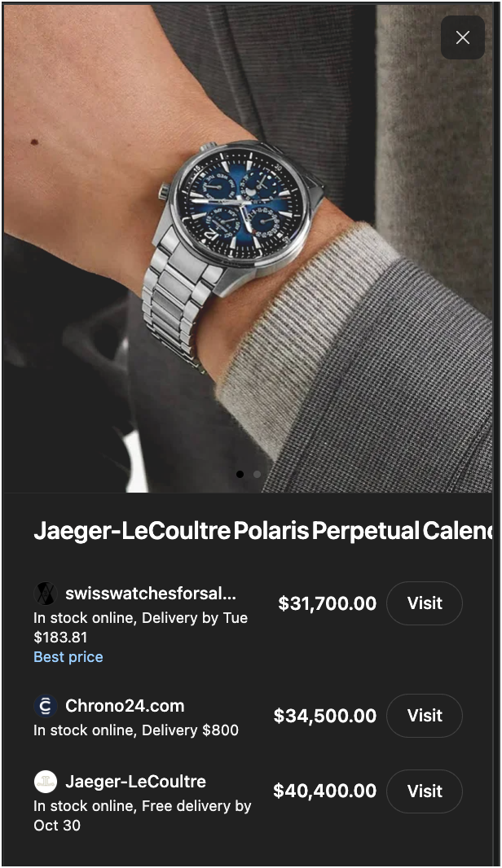Image resolution: width=502 pixels, height=868 pixels.
Task: Open the Chrono24.com seller name link
Action: 125,706
